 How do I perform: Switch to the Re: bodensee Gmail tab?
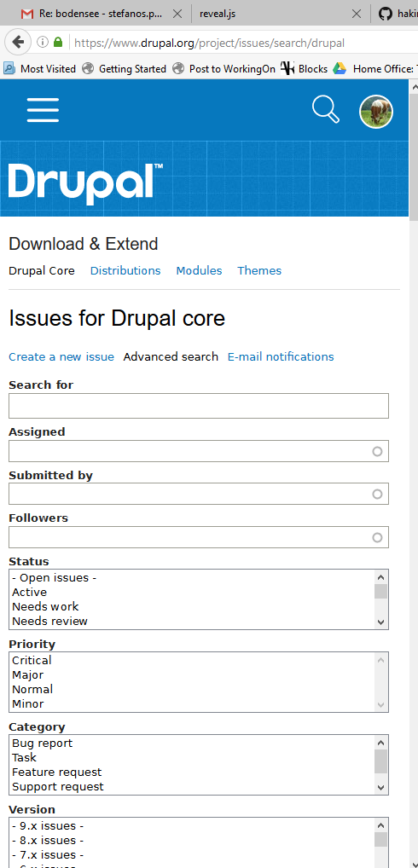pos(99,14)
